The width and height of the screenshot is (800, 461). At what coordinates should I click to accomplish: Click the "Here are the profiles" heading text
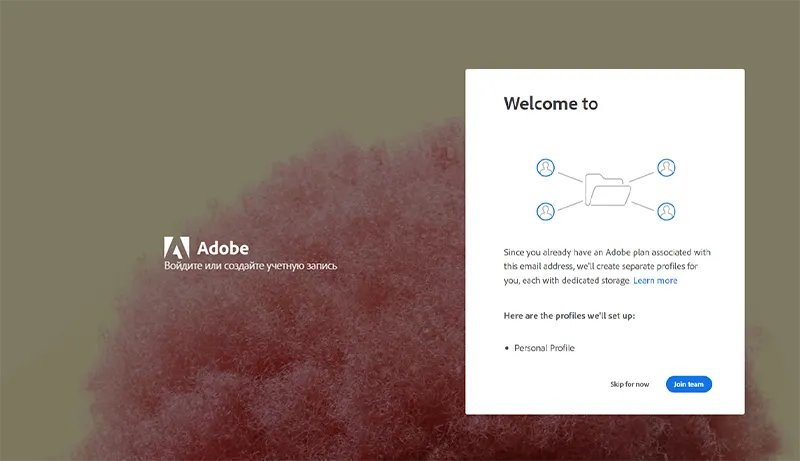pos(569,316)
